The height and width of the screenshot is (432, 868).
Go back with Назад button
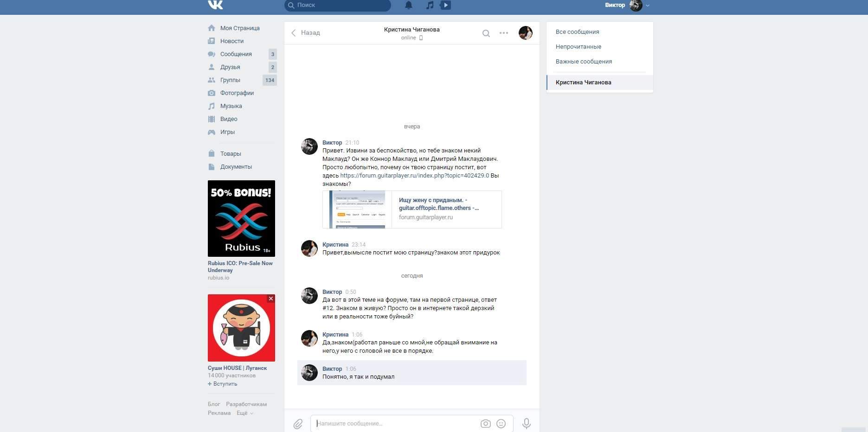(x=306, y=33)
